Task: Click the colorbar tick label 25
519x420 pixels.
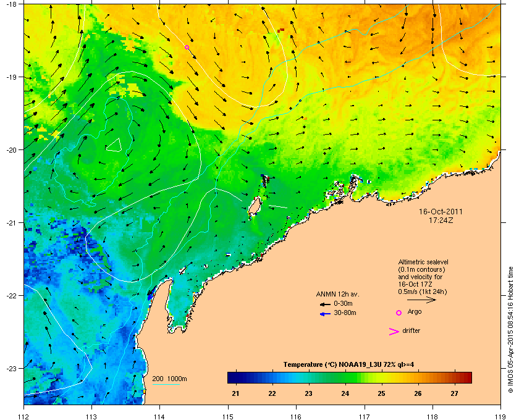Action: tap(382, 393)
